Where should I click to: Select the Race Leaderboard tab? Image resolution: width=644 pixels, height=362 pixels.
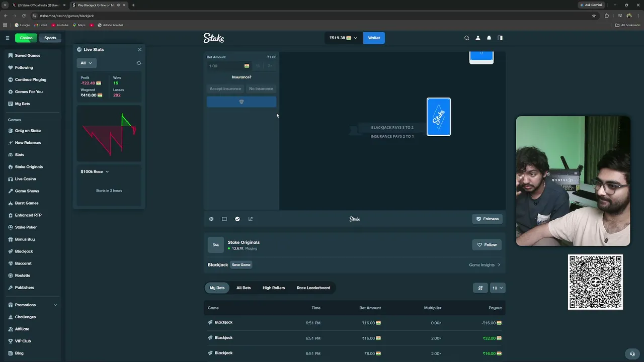[x=313, y=288]
